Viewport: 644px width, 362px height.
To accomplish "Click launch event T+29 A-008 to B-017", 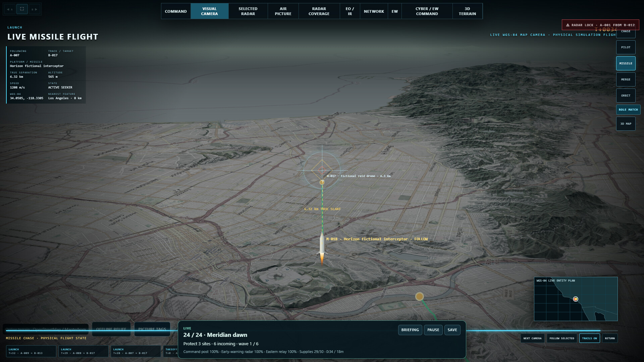I will [83, 351].
